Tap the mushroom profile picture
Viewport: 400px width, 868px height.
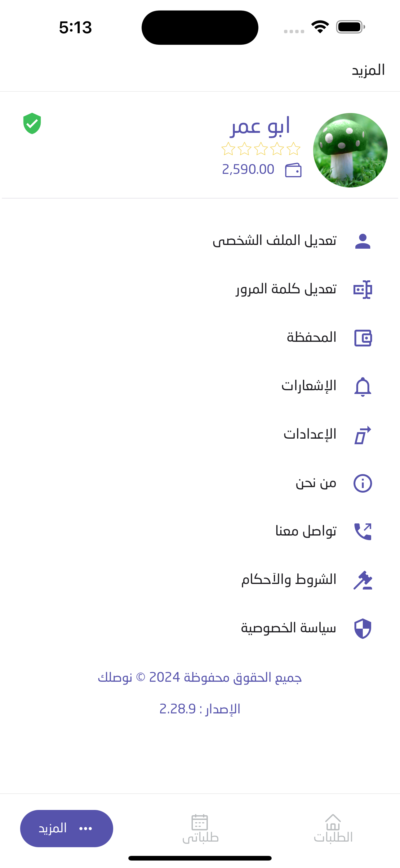point(350,150)
